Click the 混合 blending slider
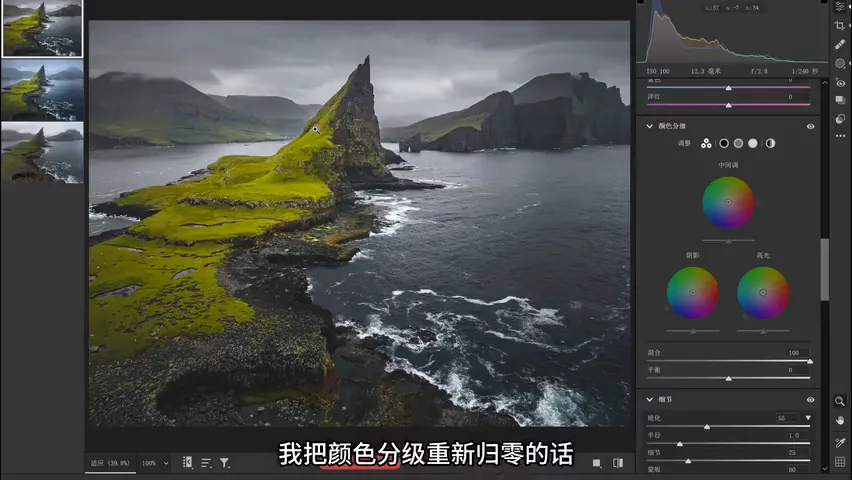852x480 pixels. [729, 361]
